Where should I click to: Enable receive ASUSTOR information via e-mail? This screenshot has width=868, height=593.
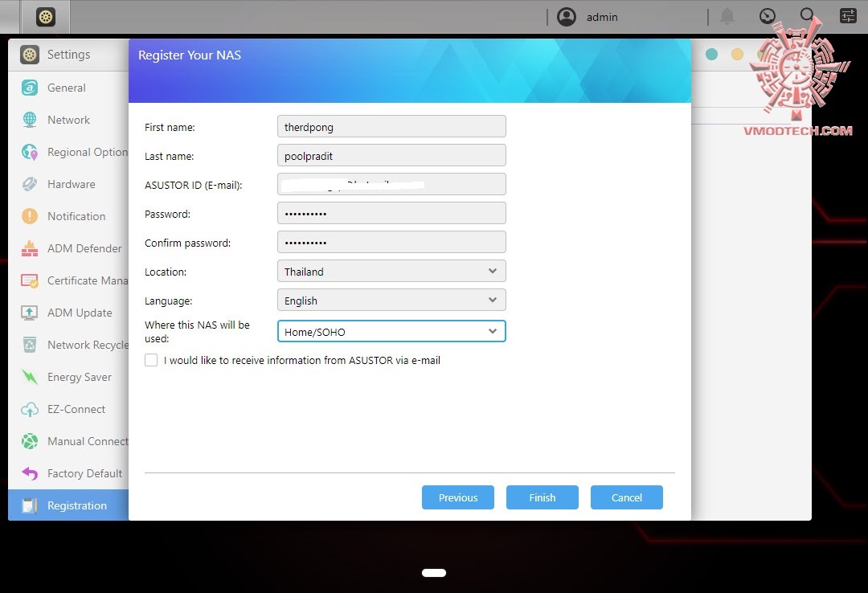[151, 360]
